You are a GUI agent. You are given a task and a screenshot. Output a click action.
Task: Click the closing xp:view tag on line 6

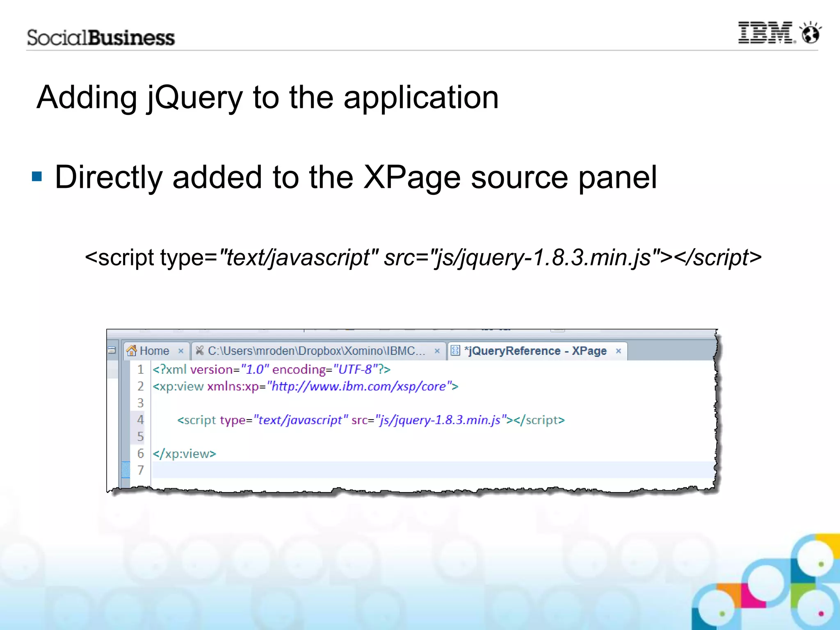(185, 454)
